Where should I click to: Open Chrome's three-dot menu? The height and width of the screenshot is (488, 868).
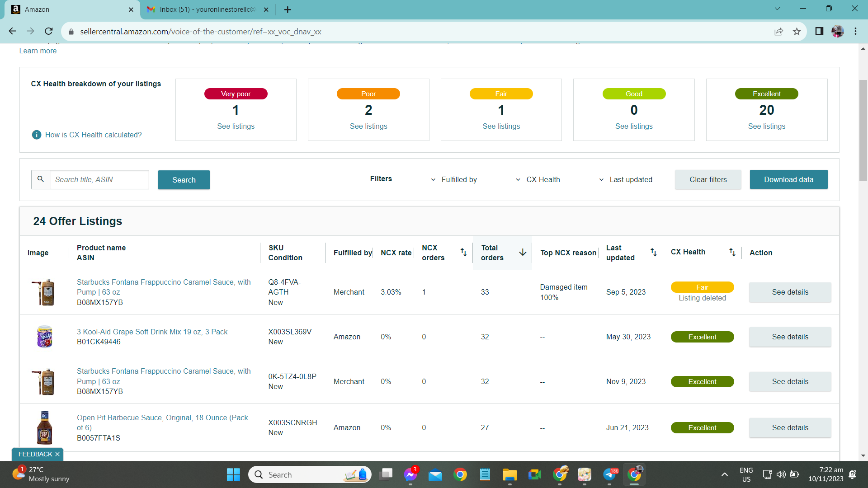click(x=855, y=31)
